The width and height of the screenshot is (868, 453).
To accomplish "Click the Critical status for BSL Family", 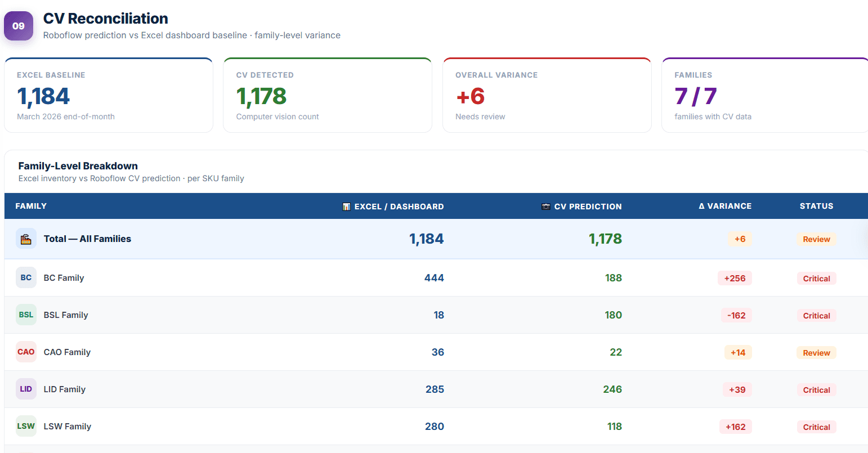I will point(817,316).
